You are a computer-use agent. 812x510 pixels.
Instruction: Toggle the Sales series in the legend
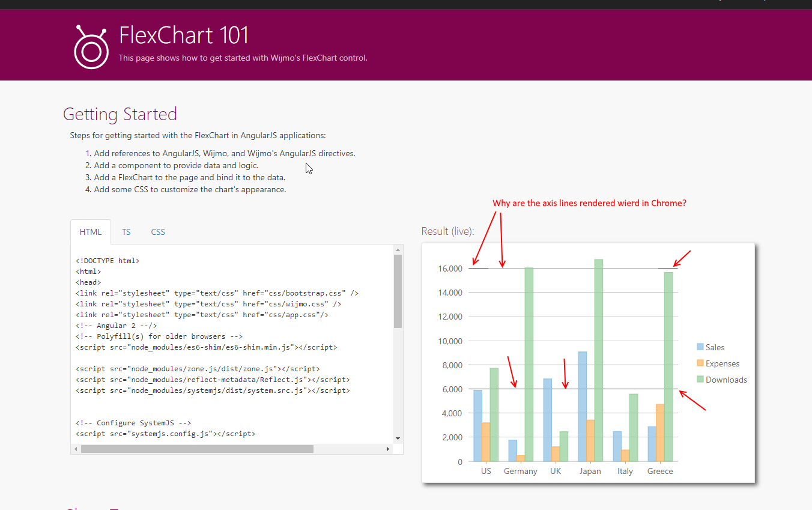click(715, 347)
